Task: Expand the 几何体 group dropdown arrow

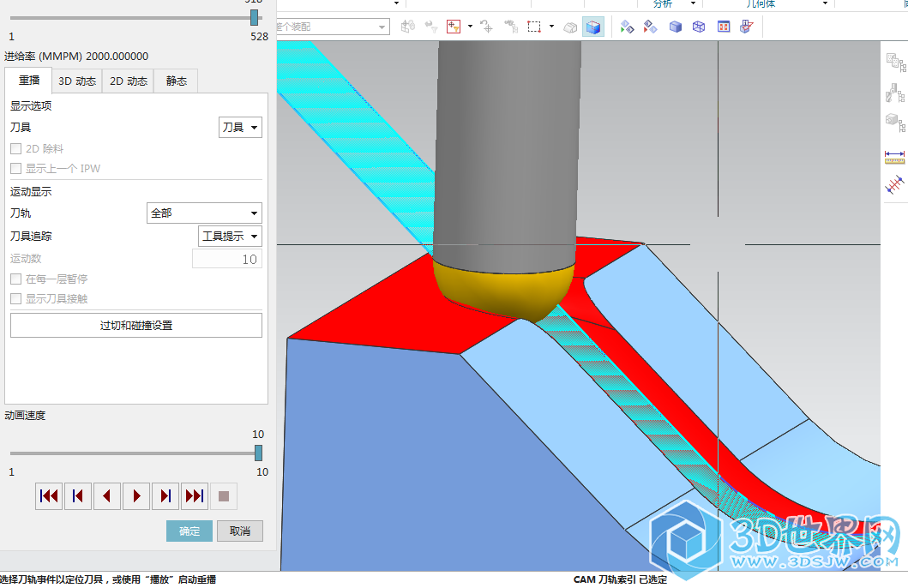Action: coord(825,3)
